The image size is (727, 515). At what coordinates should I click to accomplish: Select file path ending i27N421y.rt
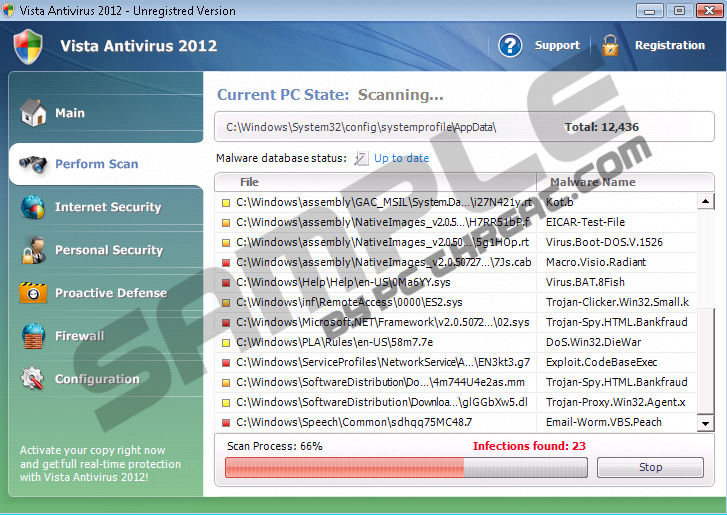384,202
